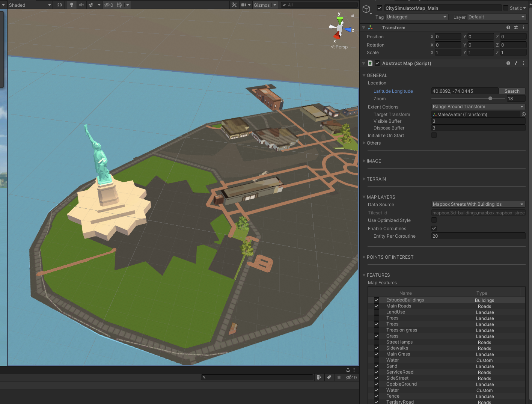Expand the Others foldout
532x404 pixels.
tap(364, 143)
